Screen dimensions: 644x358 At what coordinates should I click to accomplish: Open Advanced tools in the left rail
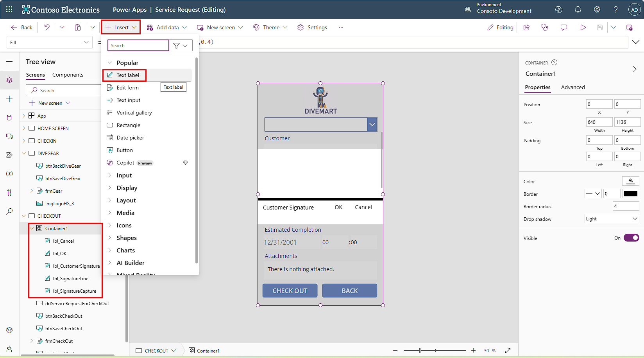tap(9, 192)
